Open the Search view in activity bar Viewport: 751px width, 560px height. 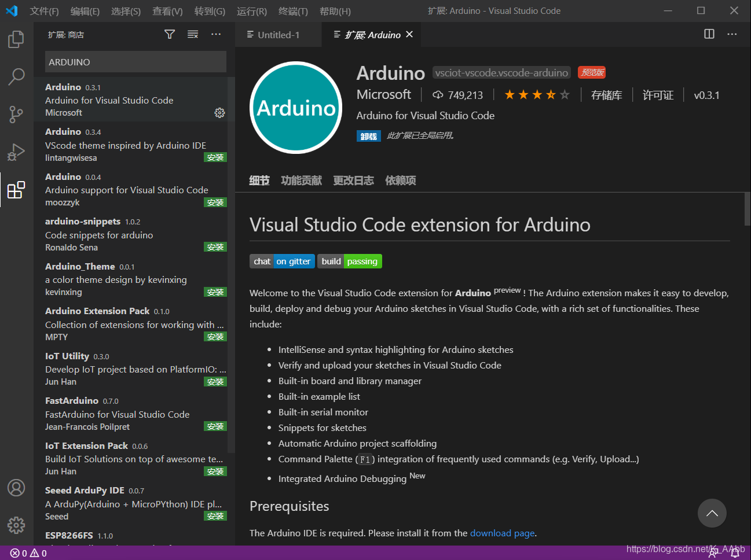coord(16,76)
